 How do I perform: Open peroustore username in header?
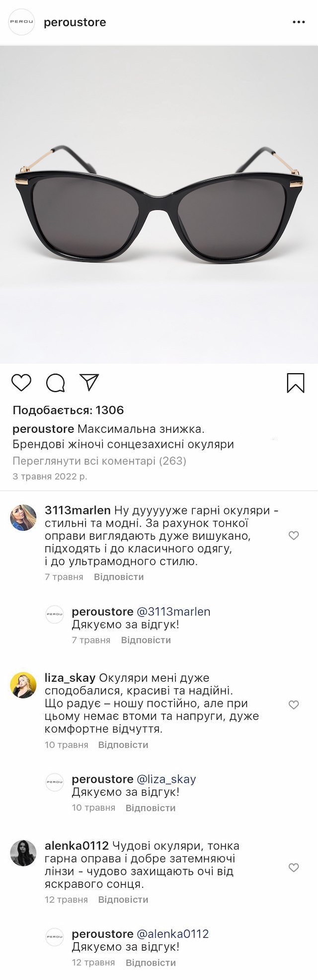75,22
